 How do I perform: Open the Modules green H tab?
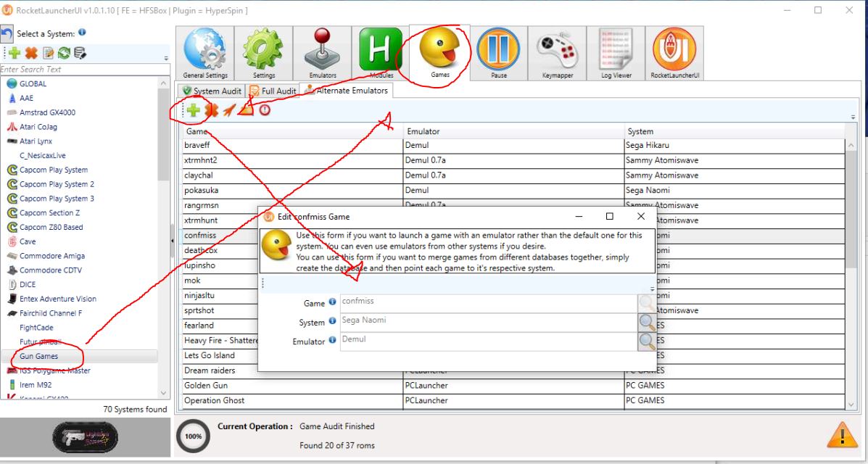[381, 53]
